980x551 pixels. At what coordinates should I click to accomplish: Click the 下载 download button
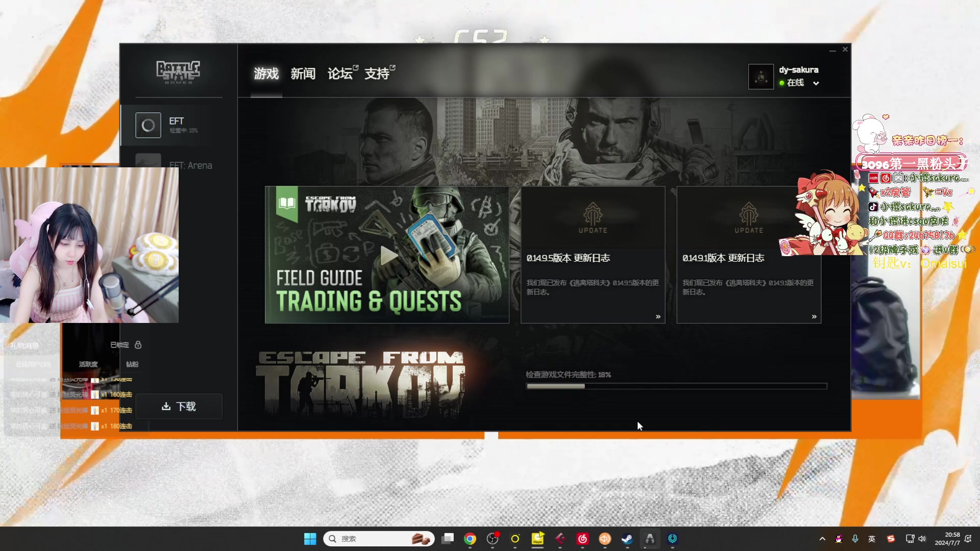[x=179, y=406]
